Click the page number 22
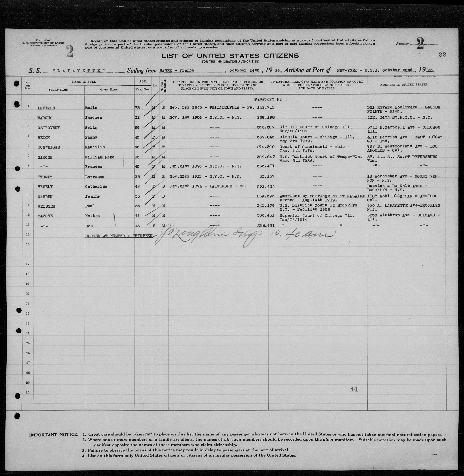The image size is (464, 476). tap(442, 55)
